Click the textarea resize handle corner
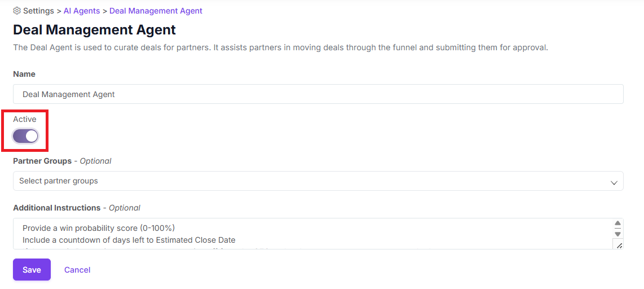Screen dimensions: 644x289 click(x=618, y=245)
